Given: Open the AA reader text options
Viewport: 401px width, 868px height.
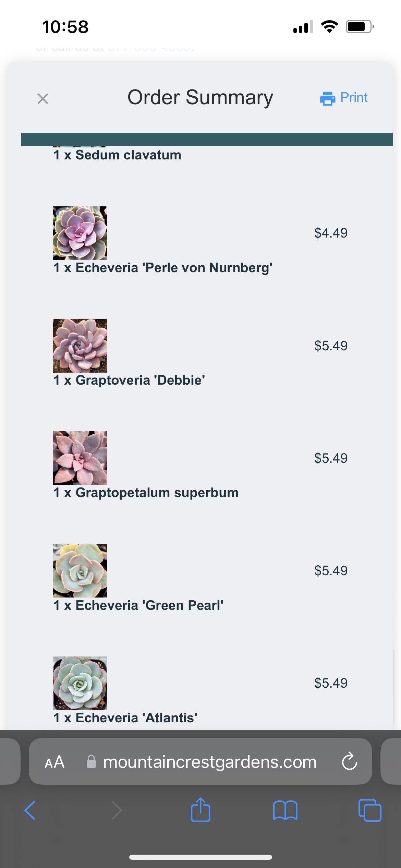Looking at the screenshot, I should point(54,762).
